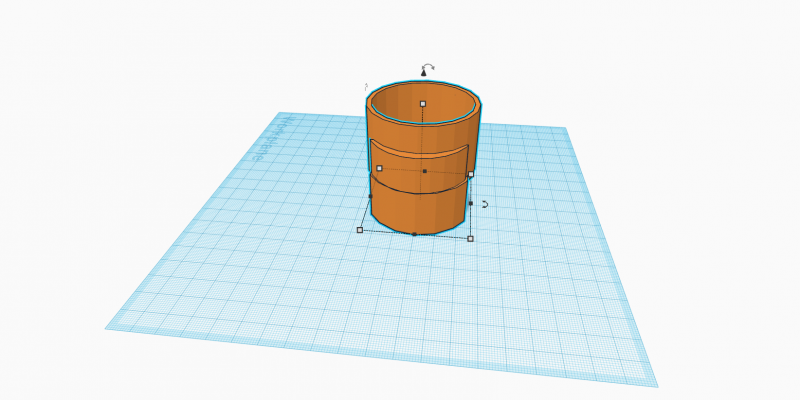Click the rotation arrow right of the cylinder

pyautogui.click(x=485, y=204)
